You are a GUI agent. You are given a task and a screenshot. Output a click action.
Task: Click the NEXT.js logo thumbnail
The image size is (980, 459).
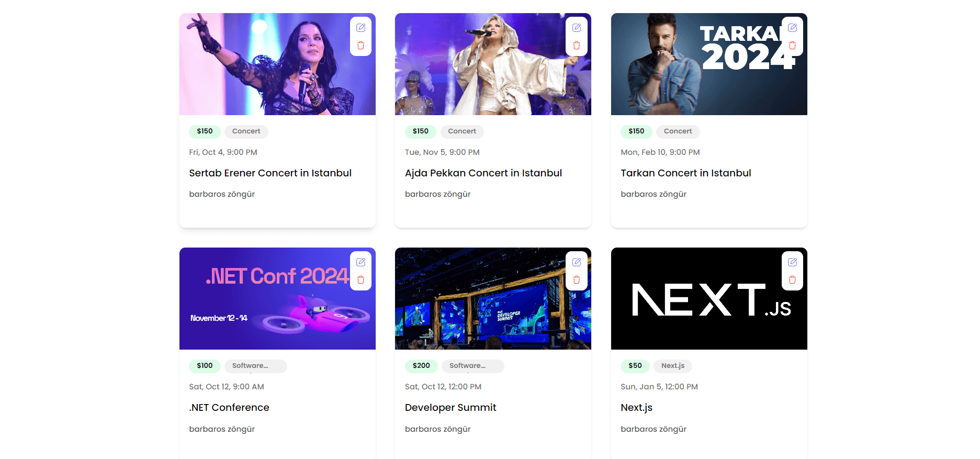[x=709, y=299]
